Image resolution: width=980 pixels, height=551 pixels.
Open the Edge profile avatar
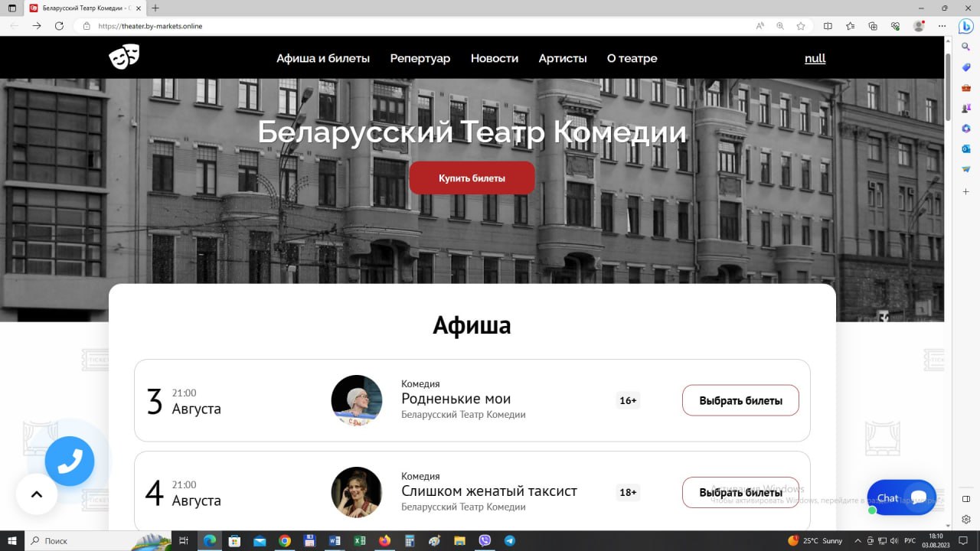click(x=919, y=26)
